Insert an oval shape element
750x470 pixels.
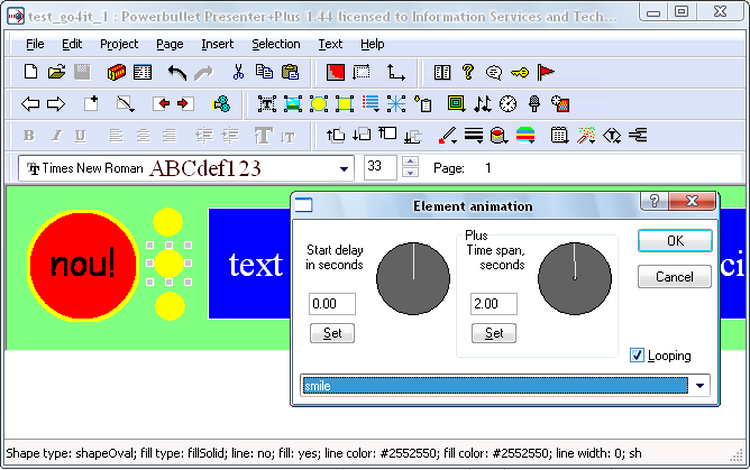[x=319, y=104]
